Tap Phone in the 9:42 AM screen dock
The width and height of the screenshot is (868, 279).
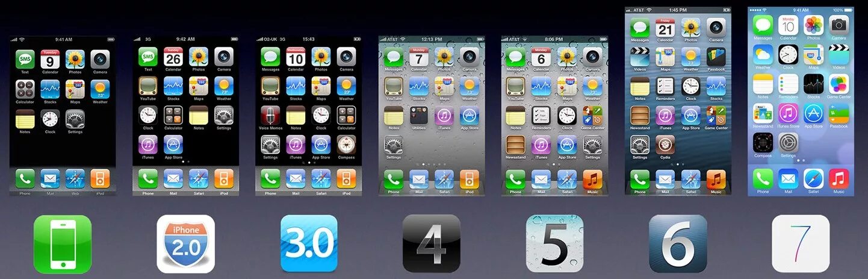click(148, 178)
